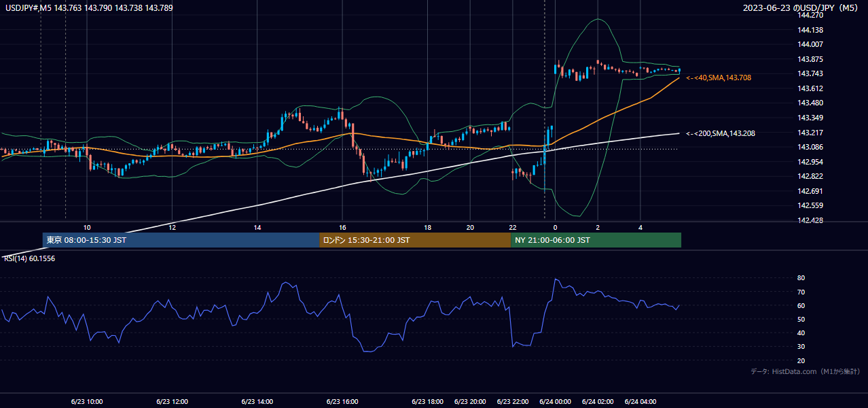Click the 142.428 price axis label
This screenshot has height=408, width=868.
click(810, 220)
